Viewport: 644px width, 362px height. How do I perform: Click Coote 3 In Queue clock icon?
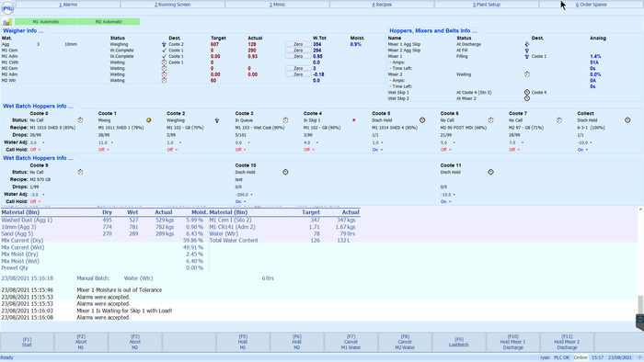(x=285, y=120)
